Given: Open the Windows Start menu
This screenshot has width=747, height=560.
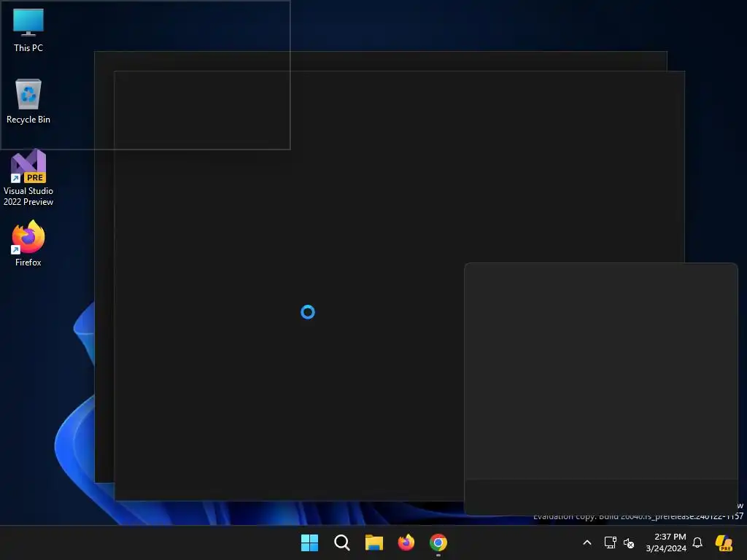Looking at the screenshot, I should coord(309,542).
